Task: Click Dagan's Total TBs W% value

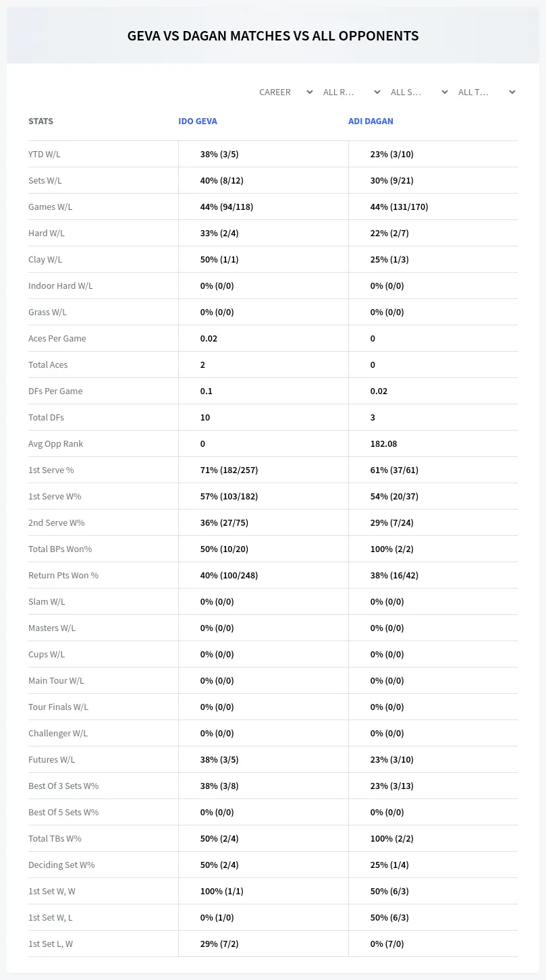Action: [x=391, y=838]
